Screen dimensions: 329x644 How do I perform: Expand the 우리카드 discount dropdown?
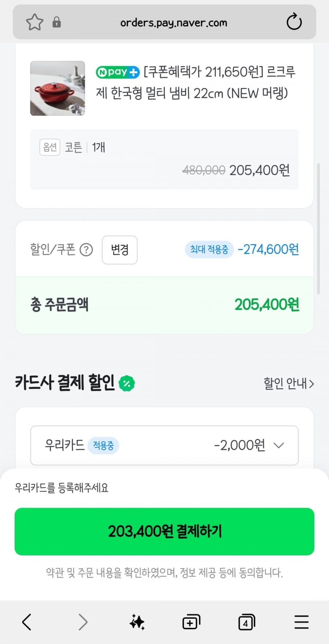point(279,445)
